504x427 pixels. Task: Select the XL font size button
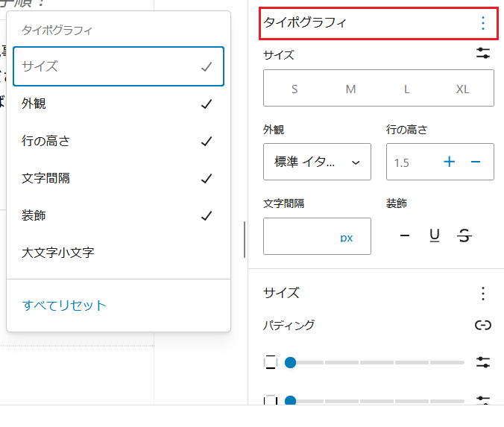click(x=462, y=89)
